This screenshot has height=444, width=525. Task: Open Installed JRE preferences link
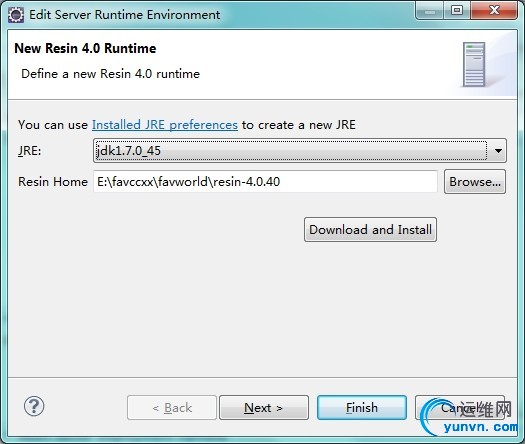[x=165, y=125]
